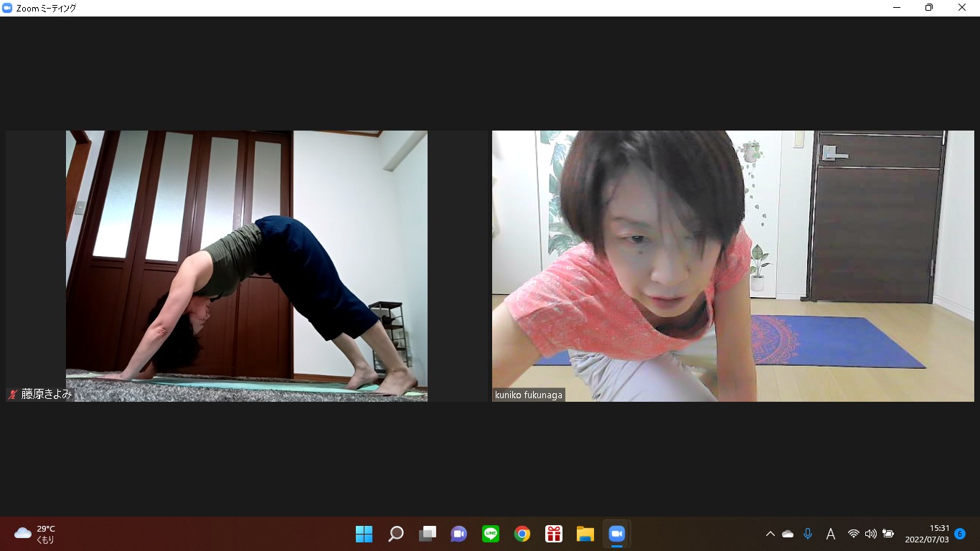The height and width of the screenshot is (551, 980).
Task: Open the red gift box app
Action: [x=554, y=534]
